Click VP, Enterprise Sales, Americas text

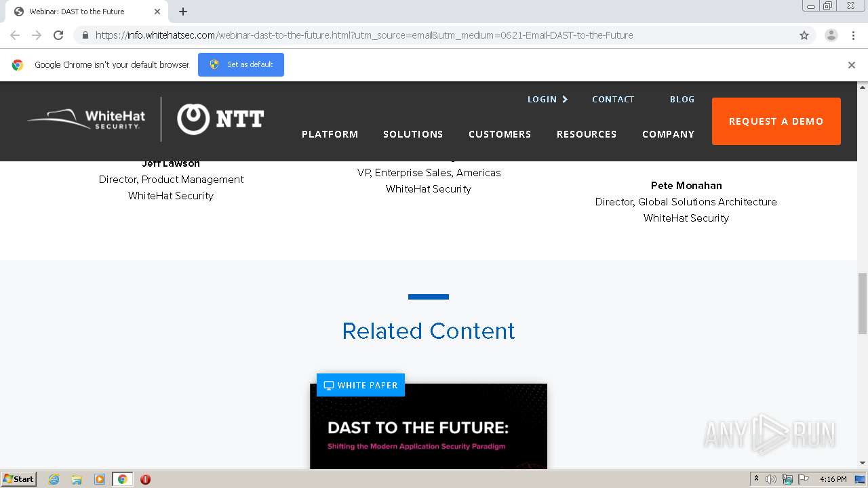coord(429,172)
